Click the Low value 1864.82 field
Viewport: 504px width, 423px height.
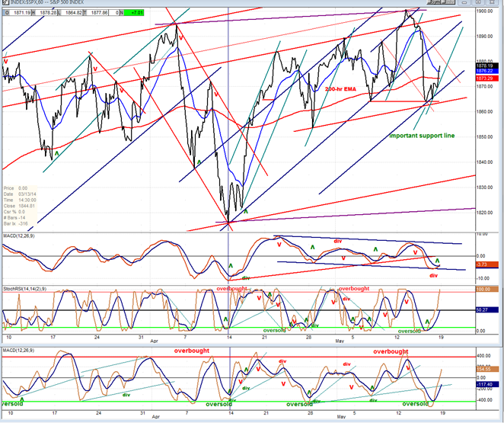[72, 12]
